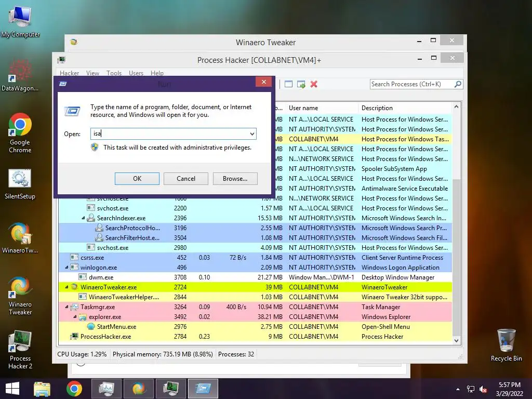Screen dimensions: 532x399
Task: Show hidden tray icons
Action: [x=458, y=389]
